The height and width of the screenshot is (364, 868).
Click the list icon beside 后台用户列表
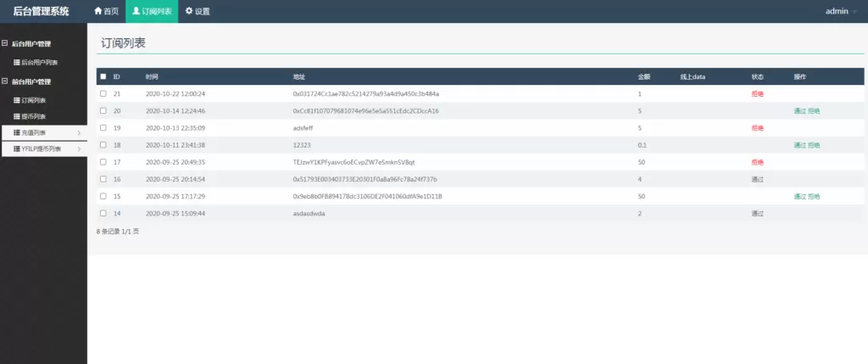[16, 63]
